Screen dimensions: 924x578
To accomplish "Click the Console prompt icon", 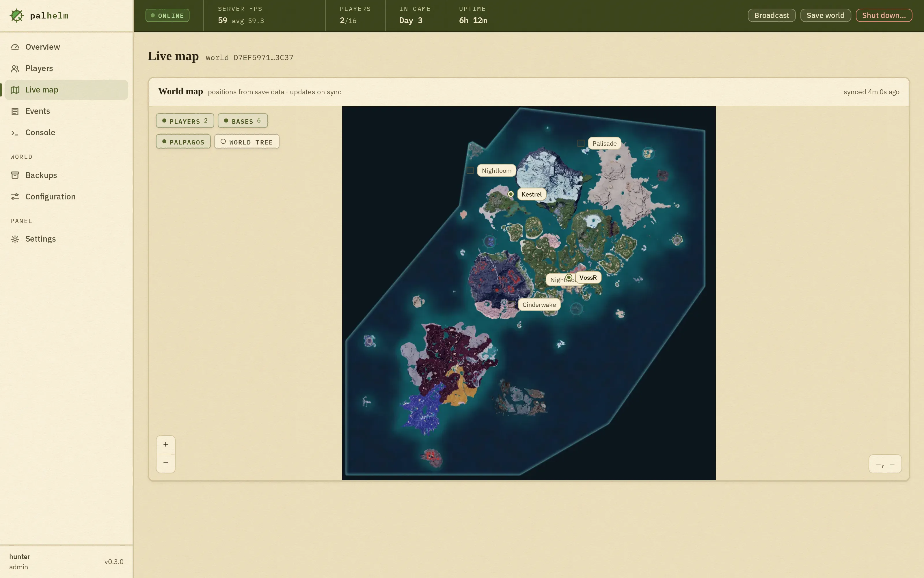I will [15, 133].
